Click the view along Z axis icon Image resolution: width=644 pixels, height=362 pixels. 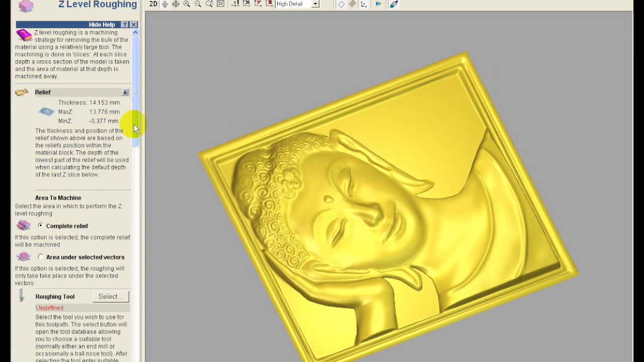coord(235,4)
